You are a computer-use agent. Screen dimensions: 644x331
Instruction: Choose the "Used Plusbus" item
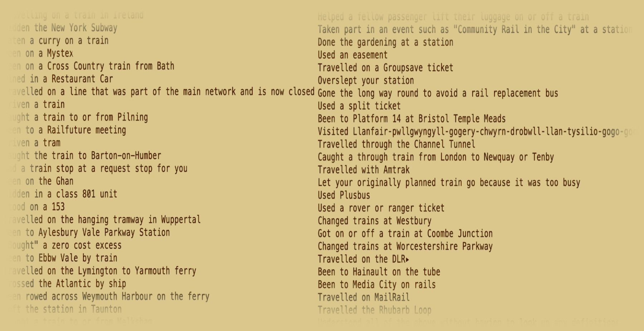click(x=344, y=196)
